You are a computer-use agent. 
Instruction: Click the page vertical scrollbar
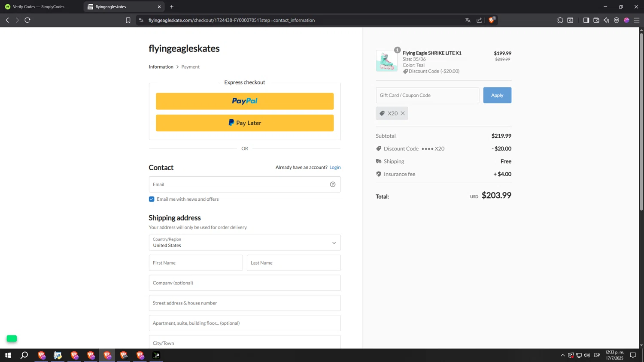tap(641, 122)
